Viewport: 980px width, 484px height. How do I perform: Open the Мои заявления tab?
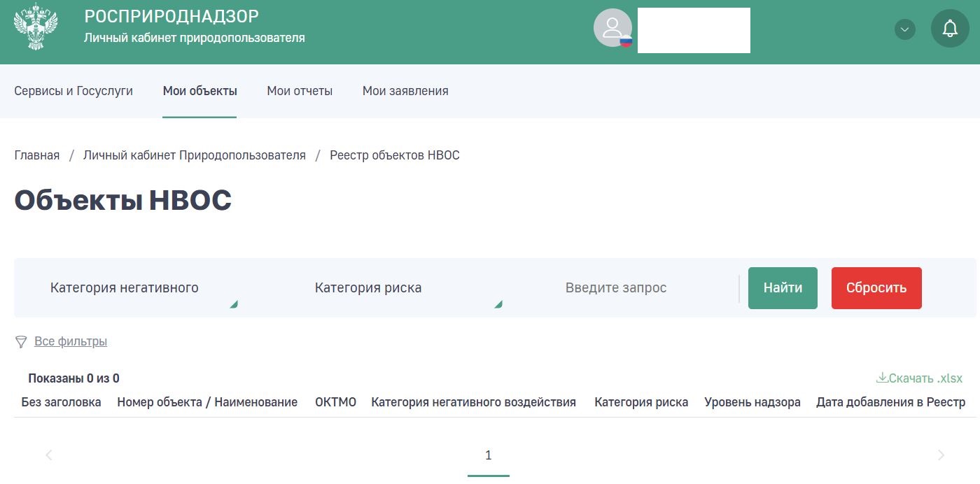pyautogui.click(x=405, y=91)
